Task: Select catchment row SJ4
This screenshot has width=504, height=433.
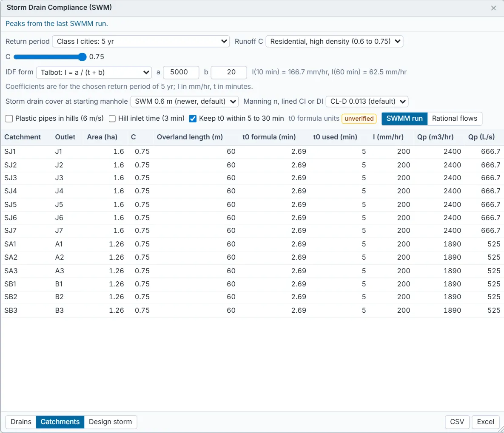Action: (252, 191)
